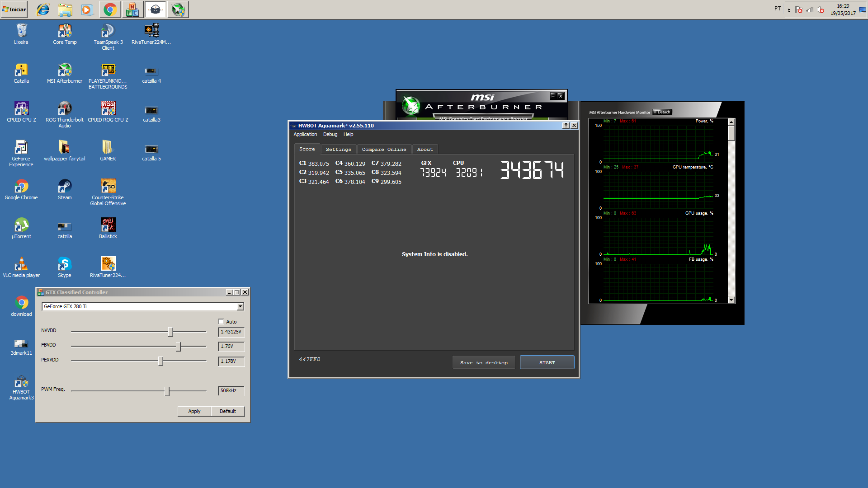Click the Iniciar start button
Screen dimensions: 868x488
click(x=14, y=9)
